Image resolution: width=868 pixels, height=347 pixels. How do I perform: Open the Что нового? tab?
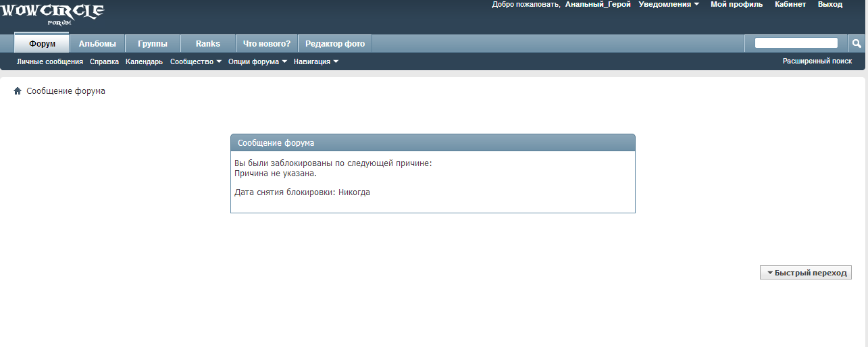[267, 43]
